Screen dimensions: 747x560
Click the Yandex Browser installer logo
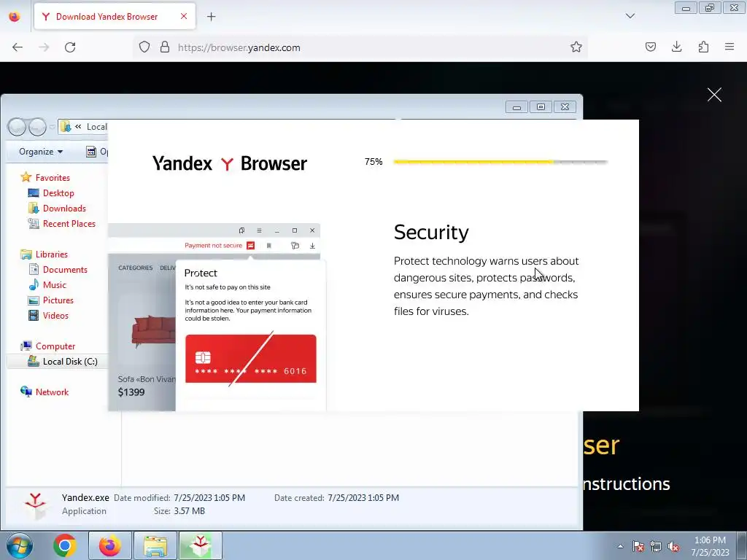pos(230,163)
